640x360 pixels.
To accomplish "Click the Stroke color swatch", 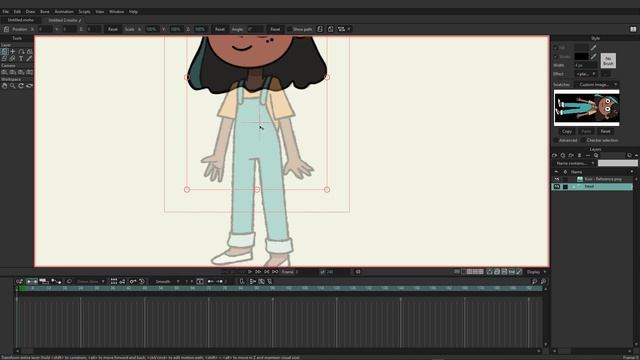I will (x=582, y=57).
